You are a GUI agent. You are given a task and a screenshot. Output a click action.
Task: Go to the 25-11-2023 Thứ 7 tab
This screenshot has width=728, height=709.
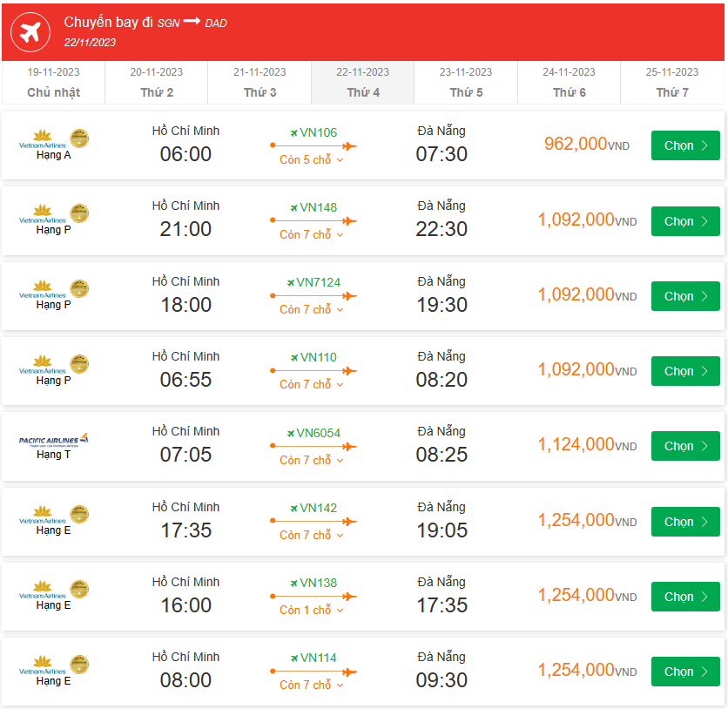click(x=672, y=83)
